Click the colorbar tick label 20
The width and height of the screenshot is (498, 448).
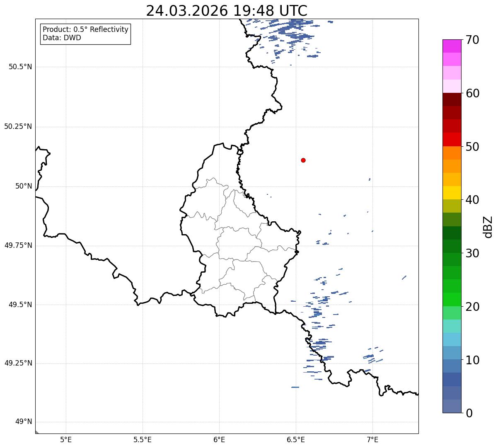point(472,307)
